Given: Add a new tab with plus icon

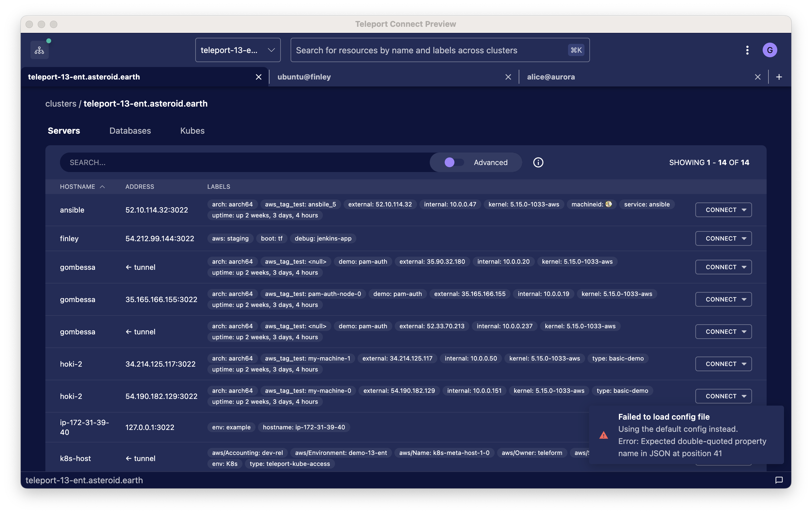Looking at the screenshot, I should [779, 77].
